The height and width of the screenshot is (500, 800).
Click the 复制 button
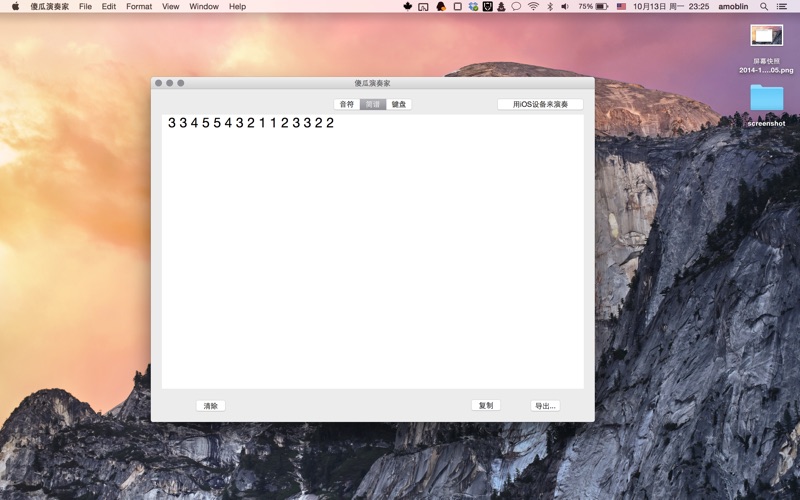tap(486, 405)
